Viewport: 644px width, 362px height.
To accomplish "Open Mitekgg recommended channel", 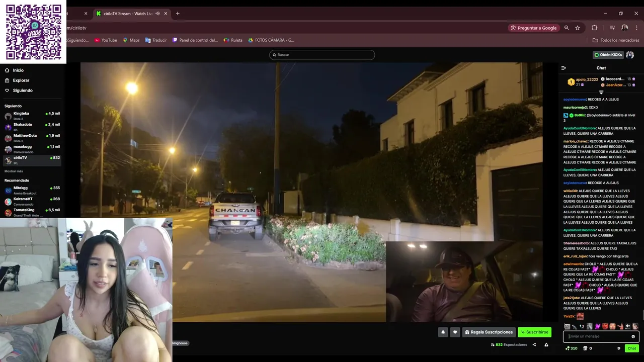I will point(32,191).
